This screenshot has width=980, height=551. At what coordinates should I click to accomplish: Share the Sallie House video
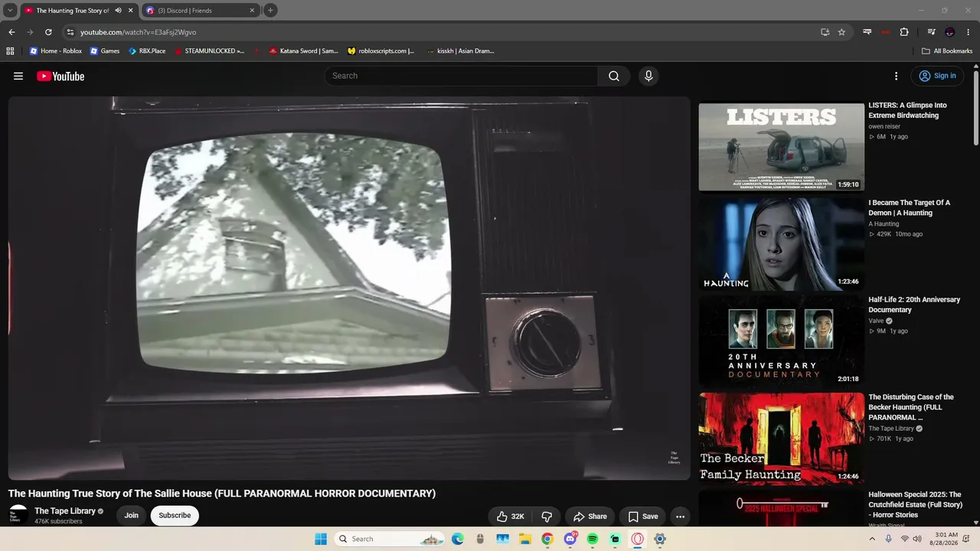pyautogui.click(x=590, y=517)
